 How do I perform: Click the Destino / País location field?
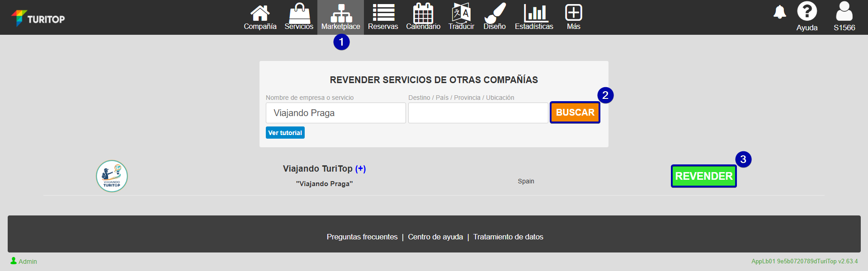(478, 113)
